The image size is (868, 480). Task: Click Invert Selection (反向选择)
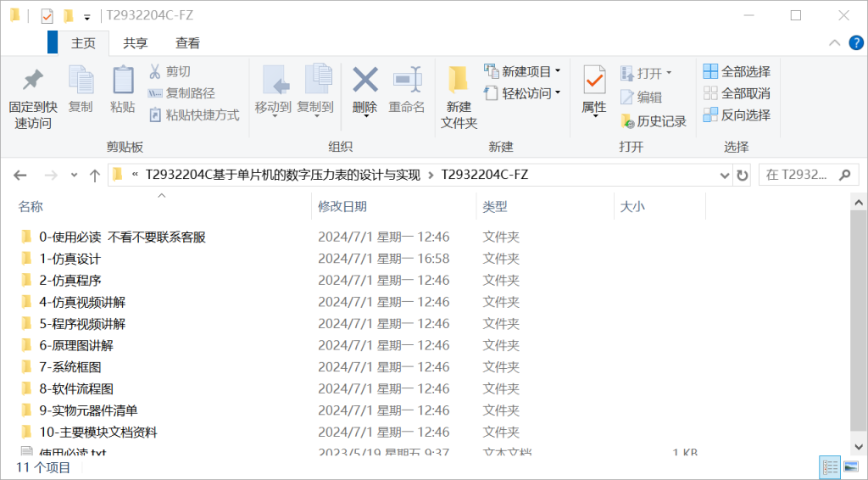[737, 114]
